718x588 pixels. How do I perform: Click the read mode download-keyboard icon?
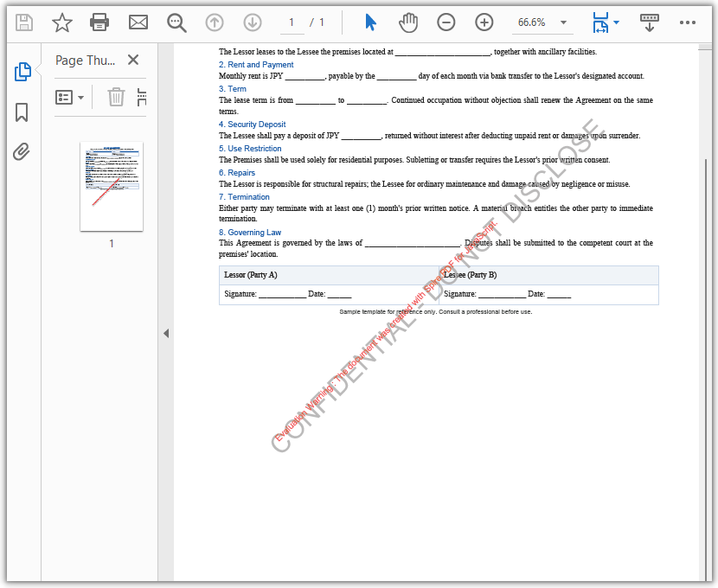(x=650, y=22)
